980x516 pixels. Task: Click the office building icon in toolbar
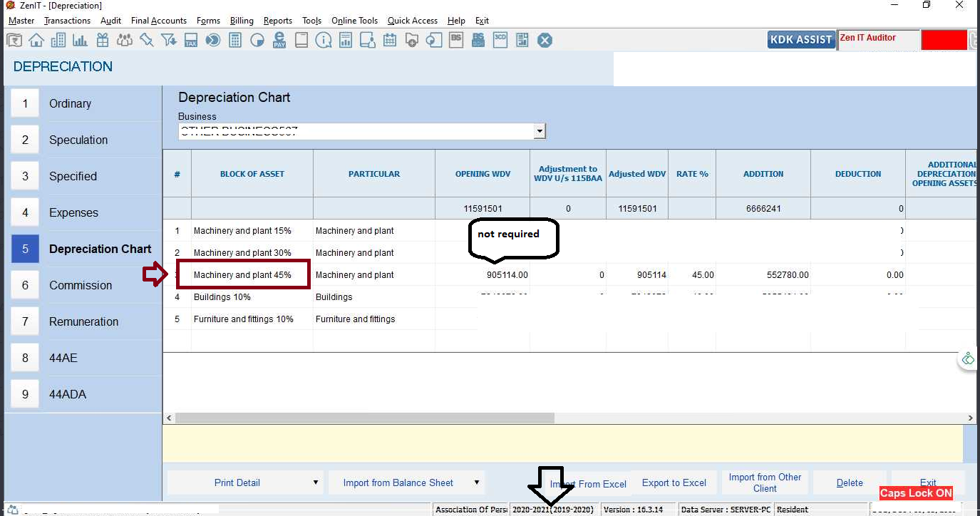point(58,40)
